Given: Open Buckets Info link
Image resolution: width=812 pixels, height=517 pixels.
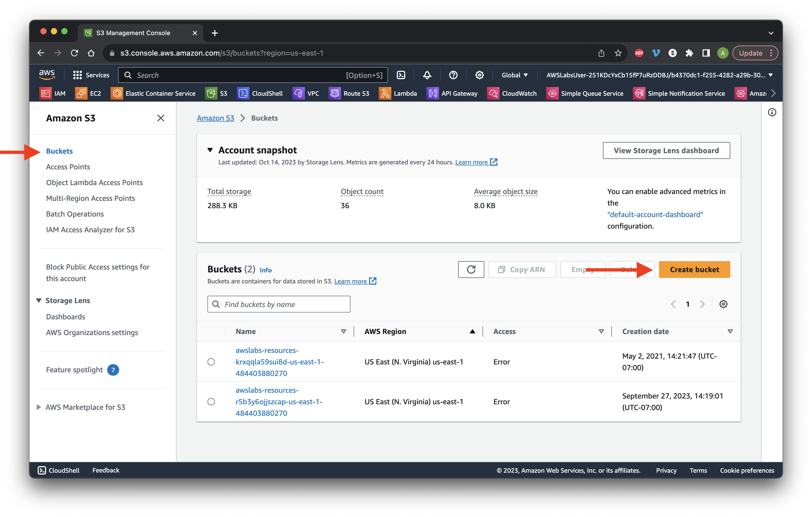Looking at the screenshot, I should [x=265, y=270].
